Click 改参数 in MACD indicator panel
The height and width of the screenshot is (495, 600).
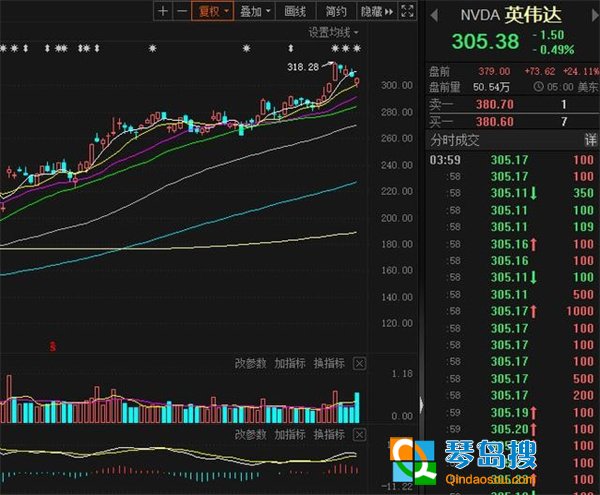(x=250, y=435)
